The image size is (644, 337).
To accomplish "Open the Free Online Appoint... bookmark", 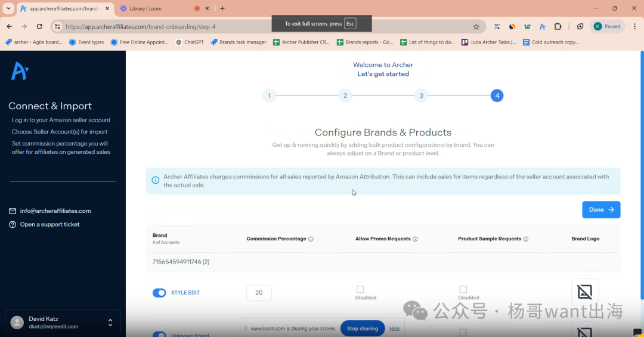I will point(140,42).
